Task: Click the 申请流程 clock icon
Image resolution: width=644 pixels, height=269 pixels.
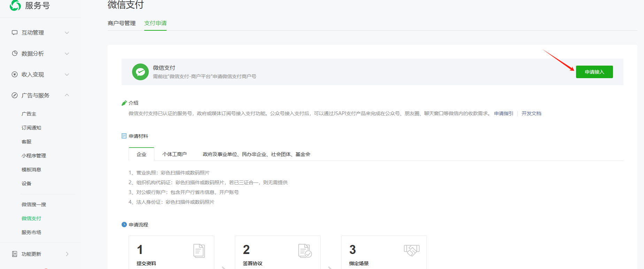Action: (x=124, y=225)
